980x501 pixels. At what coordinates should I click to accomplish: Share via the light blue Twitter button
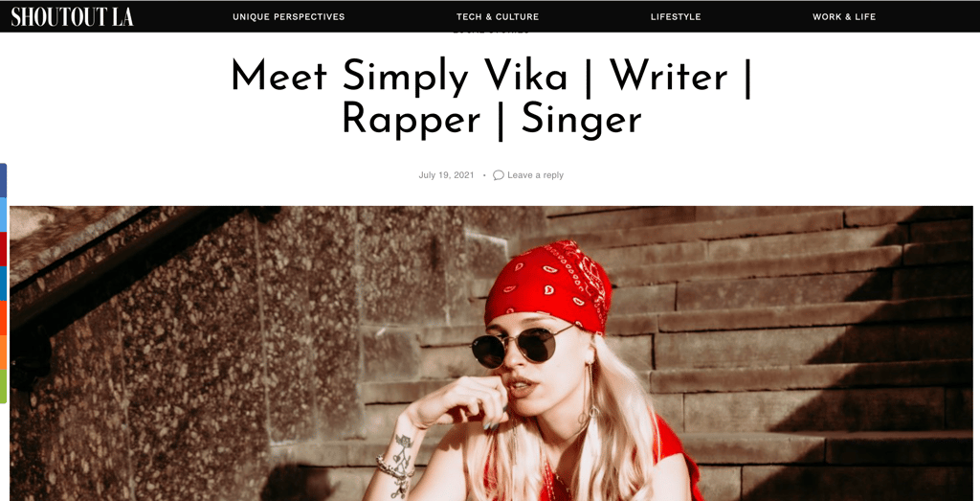3,215
